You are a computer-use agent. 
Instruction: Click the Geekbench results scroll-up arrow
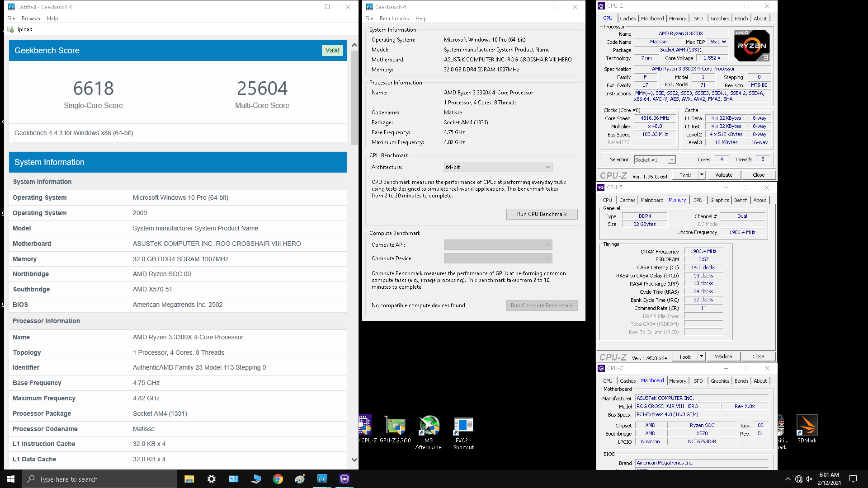pyautogui.click(x=354, y=45)
